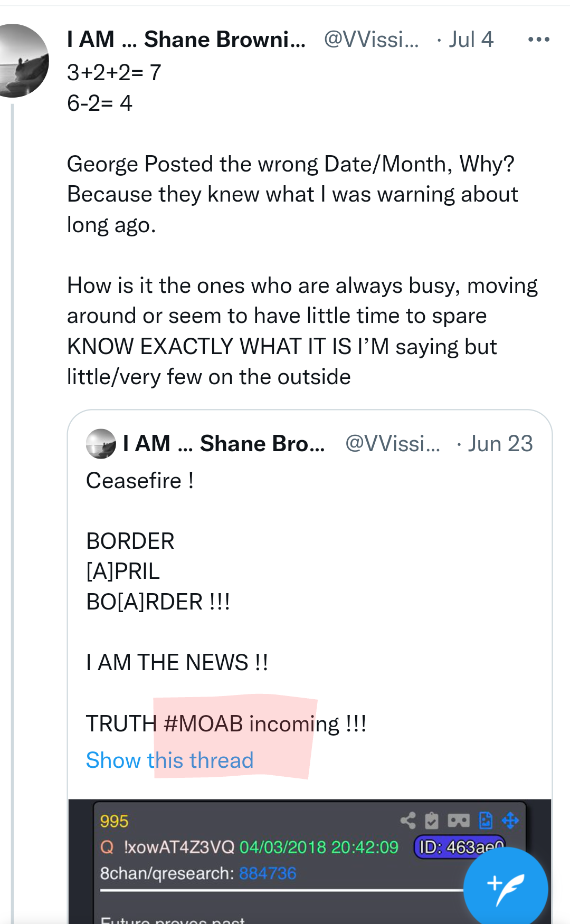
Task: Open the Jun 23 quoted tweet timestamp
Action: coord(500,444)
